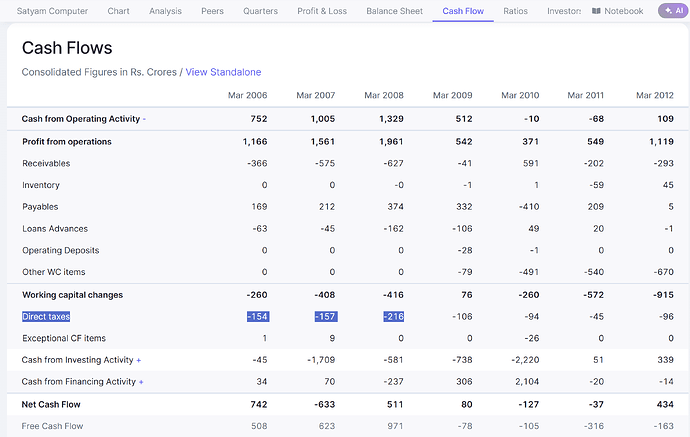690x437 pixels.
Task: Click the highlighted -154 Direct taxes value
Action: [258, 316]
